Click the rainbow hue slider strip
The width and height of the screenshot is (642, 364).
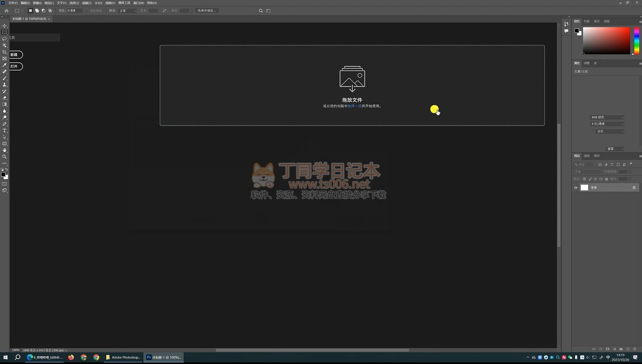(636, 40)
